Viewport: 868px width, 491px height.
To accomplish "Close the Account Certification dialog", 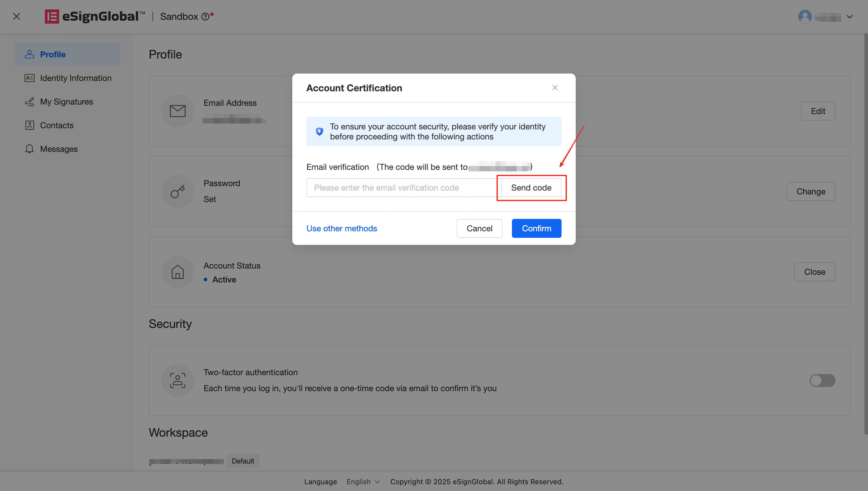I will [555, 88].
